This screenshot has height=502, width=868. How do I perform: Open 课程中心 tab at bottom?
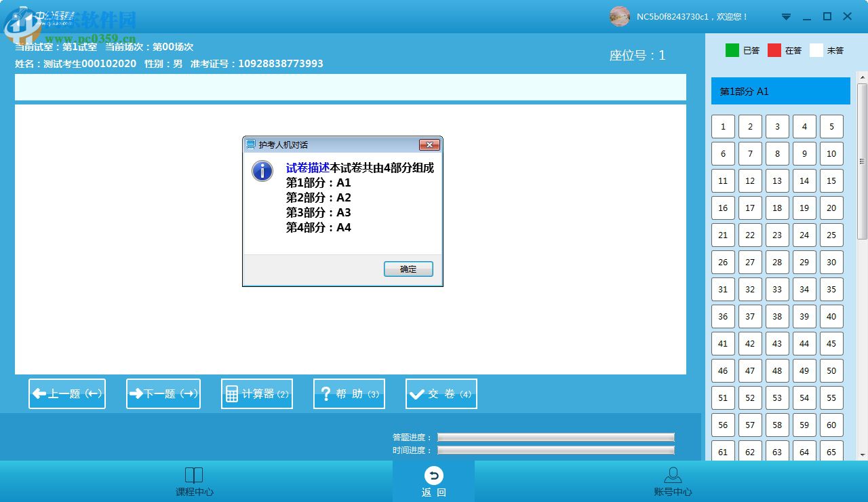[x=194, y=482]
